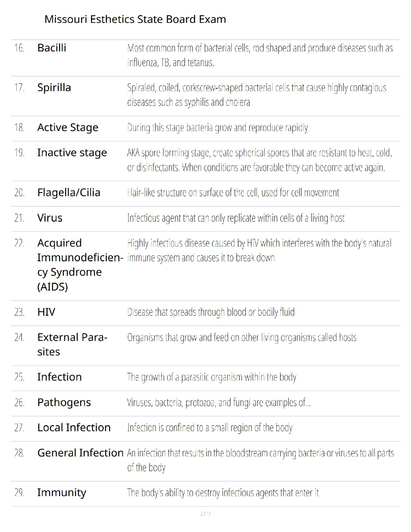Select the Flagella/Cilia term
This screenshot has height=532, width=411.
68,192
